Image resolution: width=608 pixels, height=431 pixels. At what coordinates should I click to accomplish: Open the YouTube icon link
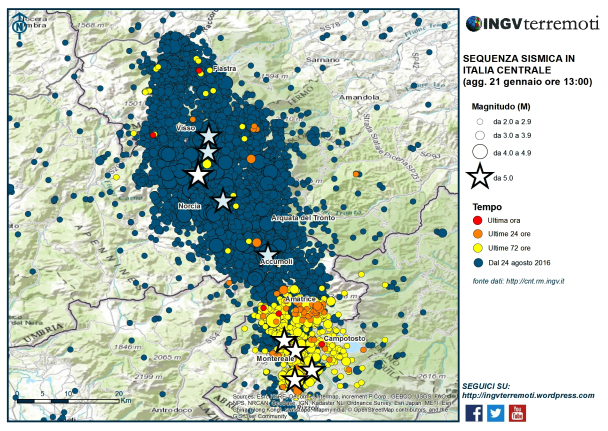[517, 413]
